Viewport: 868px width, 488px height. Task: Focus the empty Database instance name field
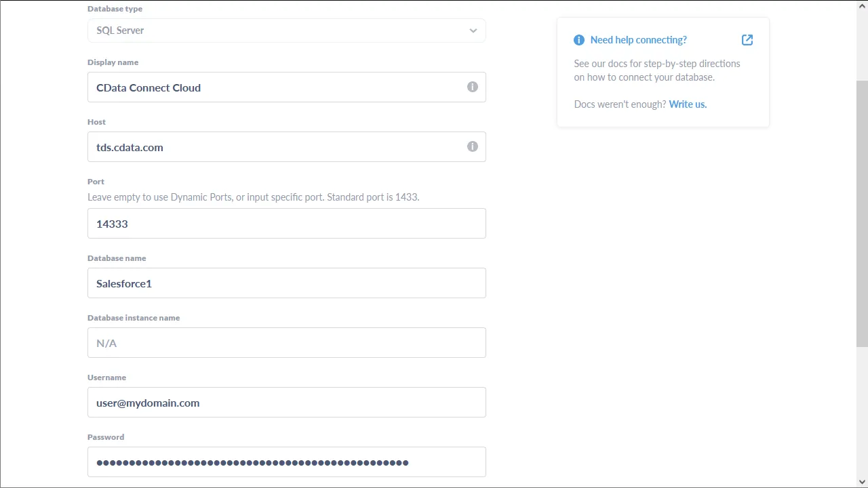pyautogui.click(x=286, y=343)
